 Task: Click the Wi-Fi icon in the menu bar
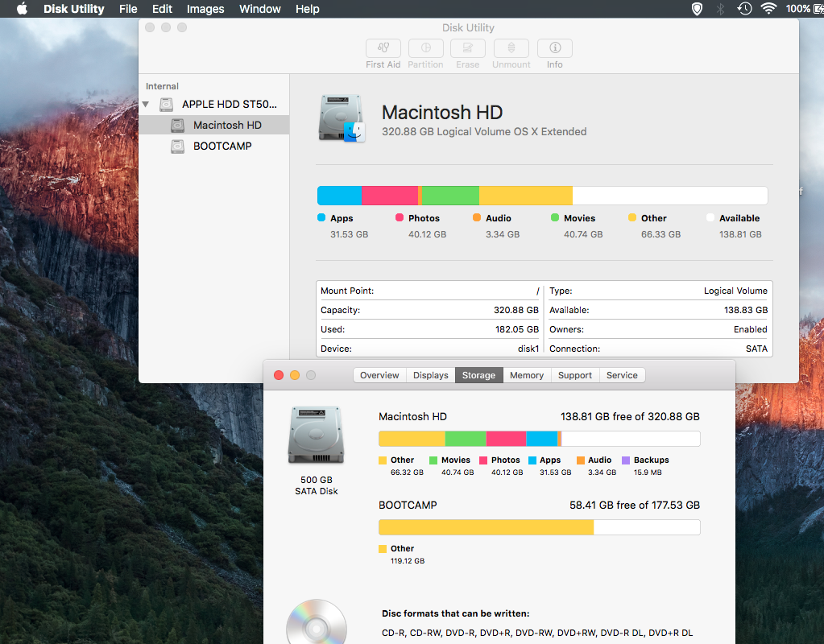pos(768,8)
